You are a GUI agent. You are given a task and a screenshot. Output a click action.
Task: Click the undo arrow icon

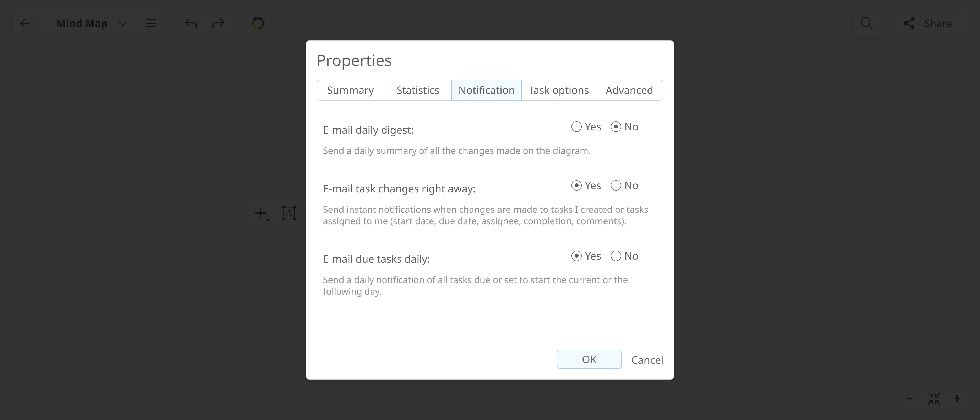coord(191,24)
